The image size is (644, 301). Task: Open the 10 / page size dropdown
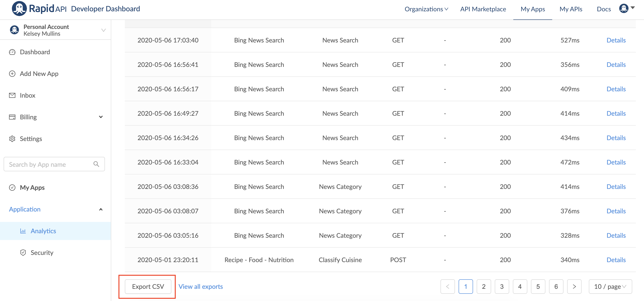(x=610, y=287)
